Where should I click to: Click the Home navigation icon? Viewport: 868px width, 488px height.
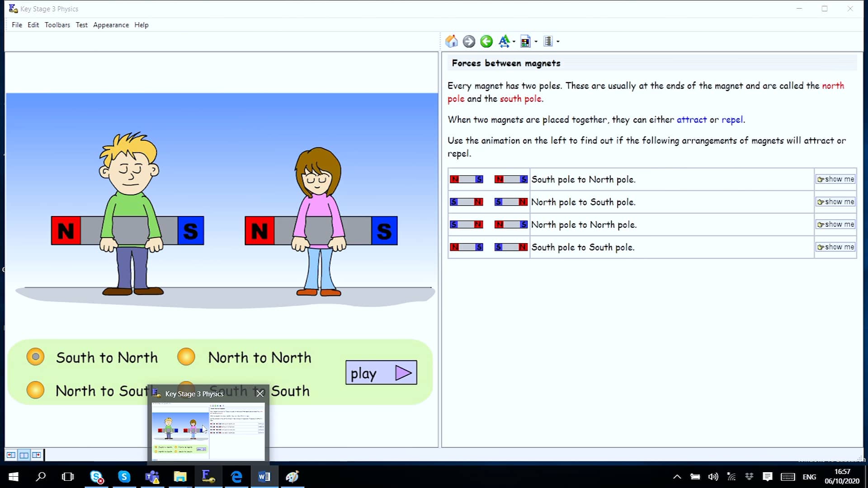pos(451,41)
